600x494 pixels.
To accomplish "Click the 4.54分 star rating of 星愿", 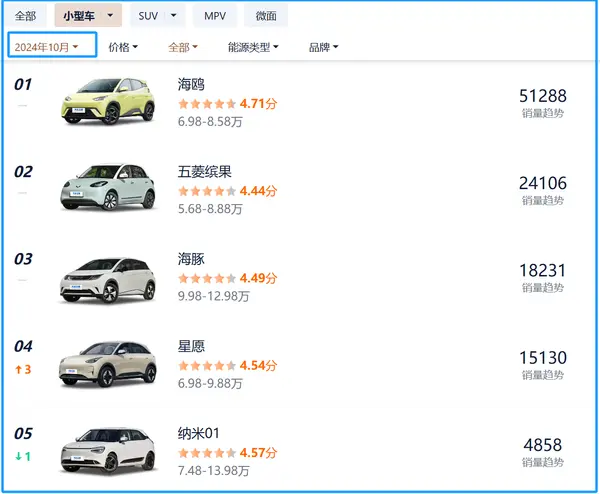I will [227, 365].
